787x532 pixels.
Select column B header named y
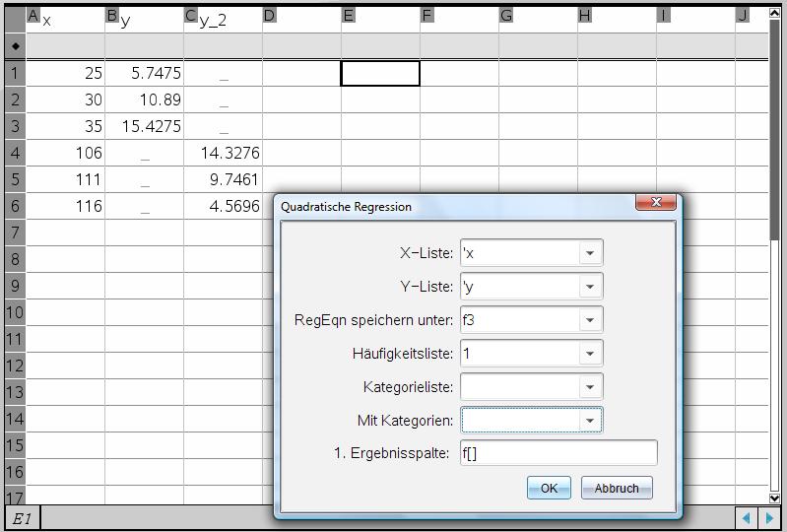(x=144, y=18)
